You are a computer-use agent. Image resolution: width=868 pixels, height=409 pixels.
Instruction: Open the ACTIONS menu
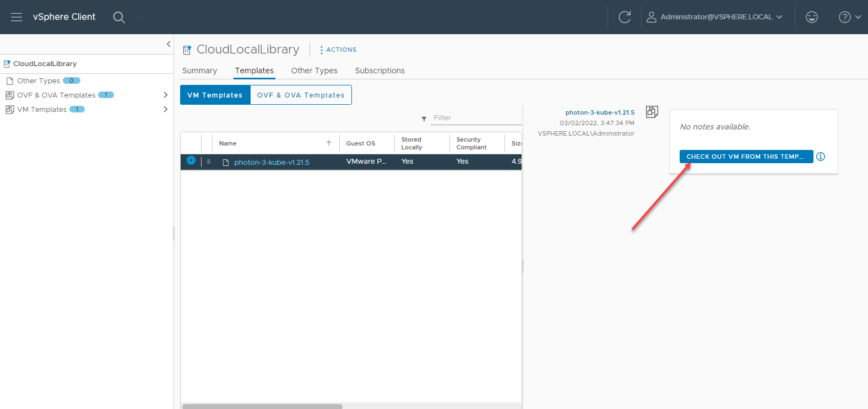coord(338,50)
